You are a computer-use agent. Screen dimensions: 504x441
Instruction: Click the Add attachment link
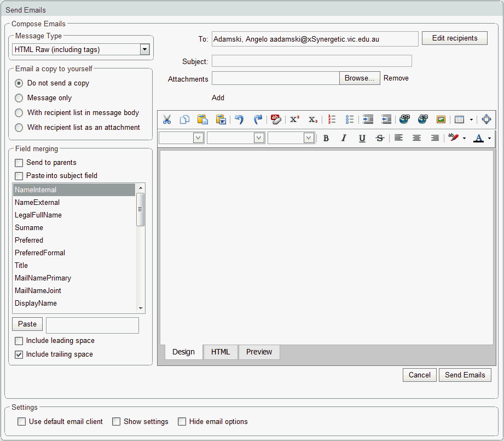pyautogui.click(x=218, y=98)
